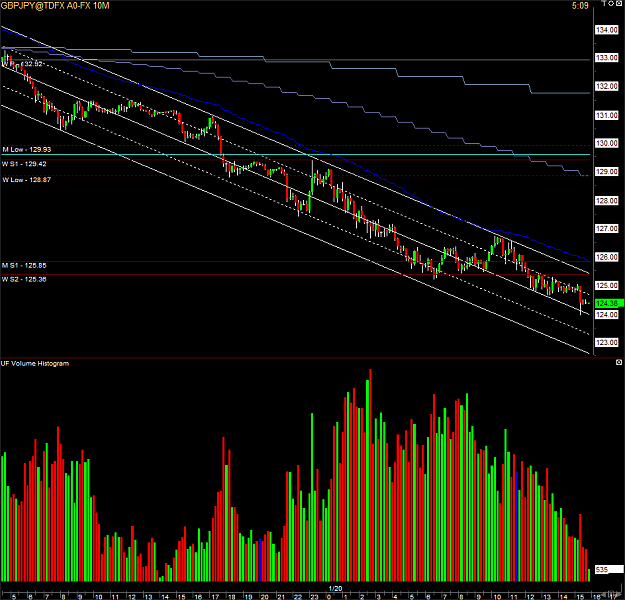This screenshot has height=600, width=625.
Task: Click the 18 hour tick on time axis
Action: (231, 597)
